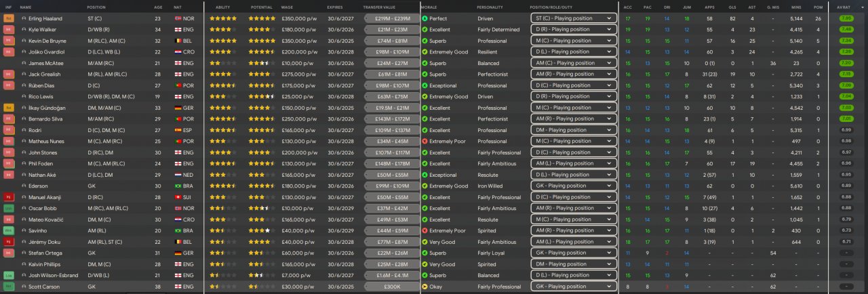Screen dimensions: 868x294
Task: Select Haaland's 5,144 minutes cell
Action: pyautogui.click(x=796, y=18)
